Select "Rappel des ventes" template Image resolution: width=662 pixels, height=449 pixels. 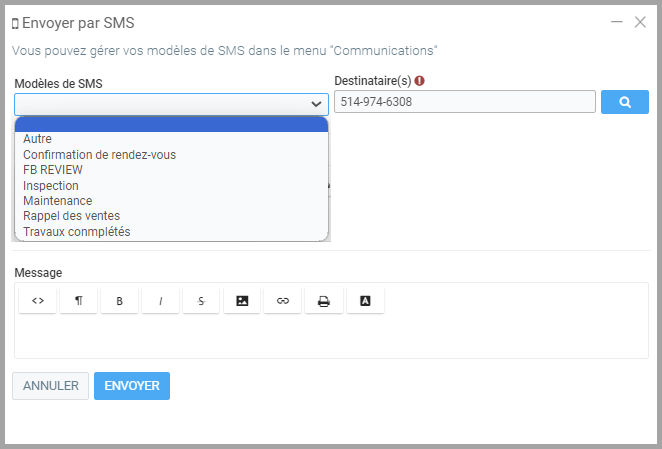tap(71, 216)
